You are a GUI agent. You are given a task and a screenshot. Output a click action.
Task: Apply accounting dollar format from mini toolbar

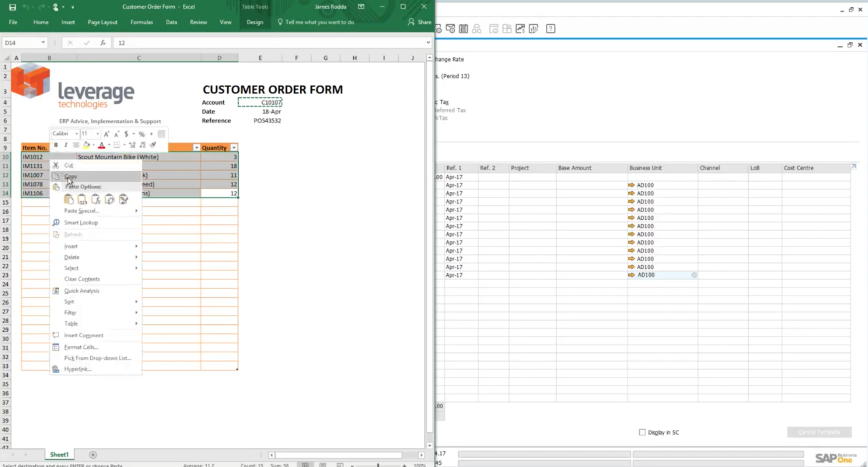coord(126,134)
